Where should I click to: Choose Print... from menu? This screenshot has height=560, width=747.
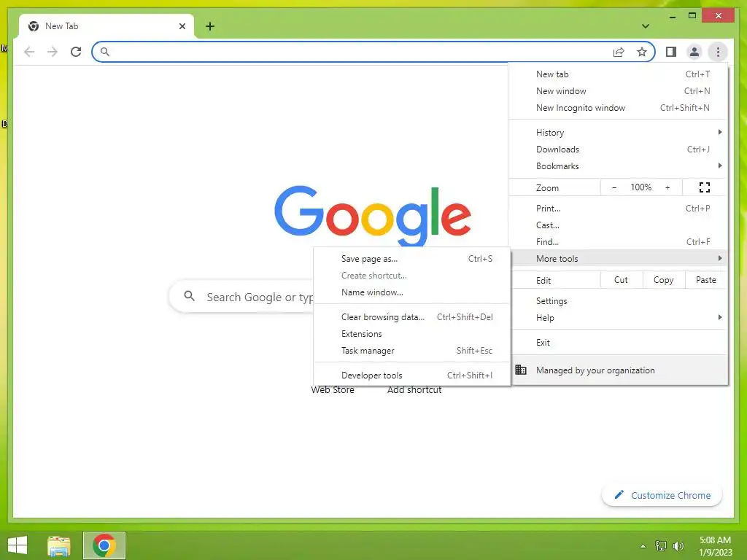pos(618,208)
